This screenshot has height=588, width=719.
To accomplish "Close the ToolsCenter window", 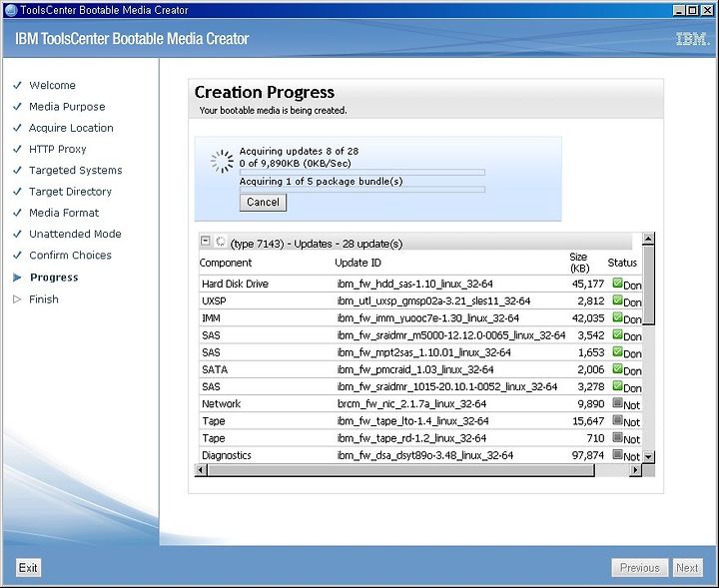I will pyautogui.click(x=707, y=10).
